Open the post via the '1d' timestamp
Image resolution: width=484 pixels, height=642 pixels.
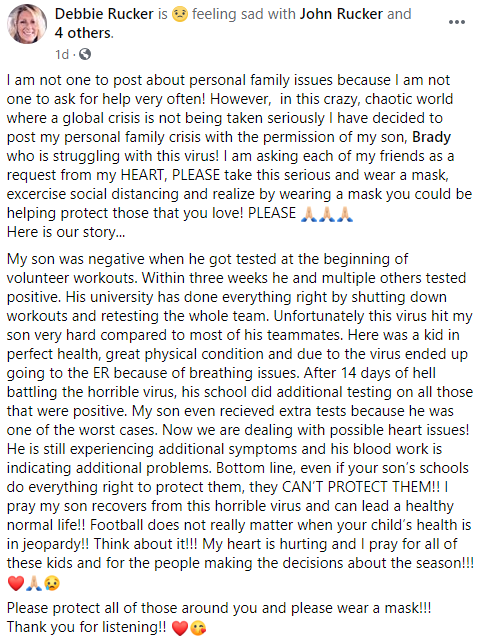[62, 54]
